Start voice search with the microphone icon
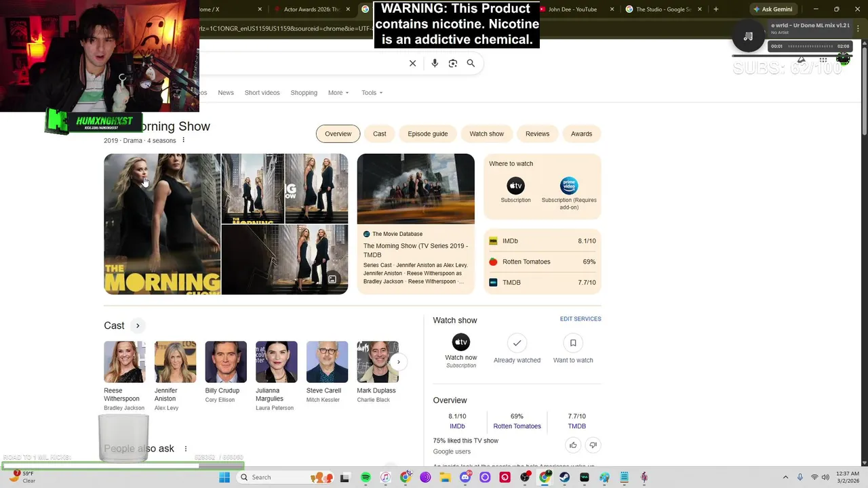Screen dimensions: 868x488 click(x=435, y=63)
